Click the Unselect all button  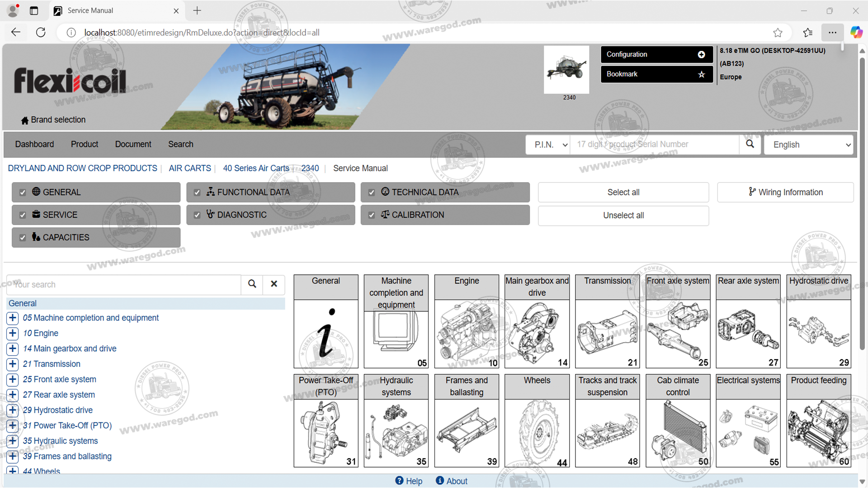point(623,216)
